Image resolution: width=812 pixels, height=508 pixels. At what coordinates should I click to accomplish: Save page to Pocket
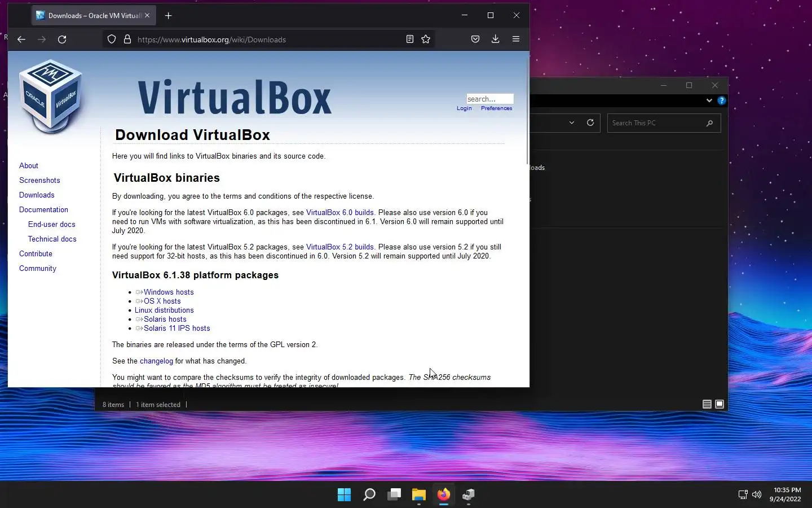point(475,40)
